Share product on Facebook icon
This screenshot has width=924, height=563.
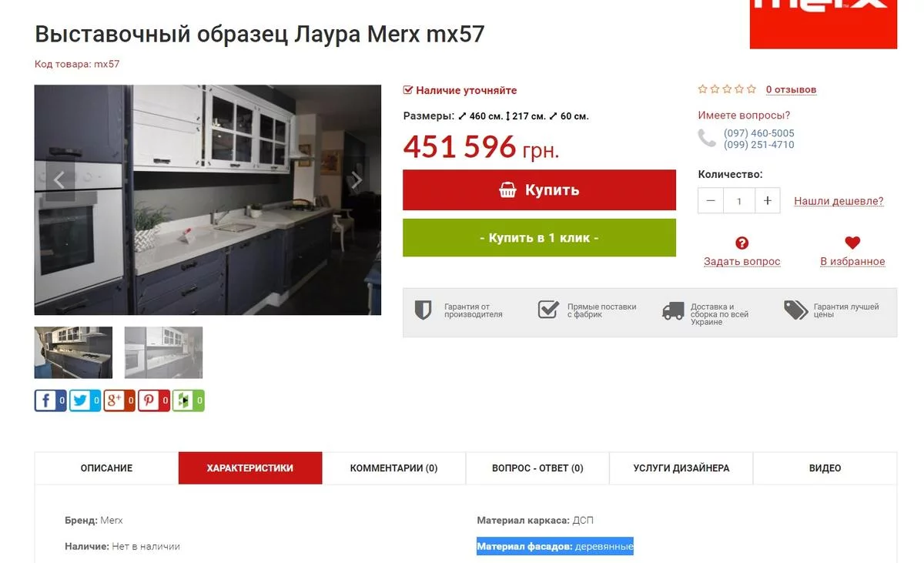[x=45, y=400]
